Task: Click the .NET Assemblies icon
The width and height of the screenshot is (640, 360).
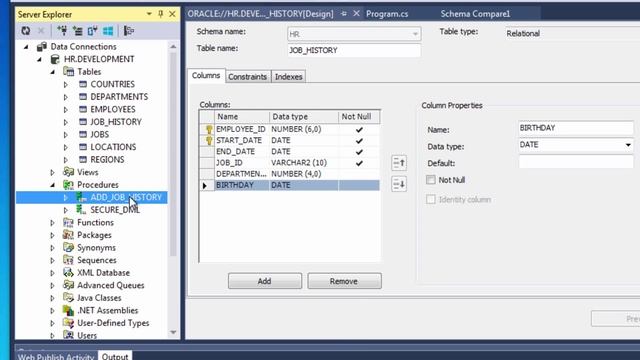Action: [x=68, y=310]
